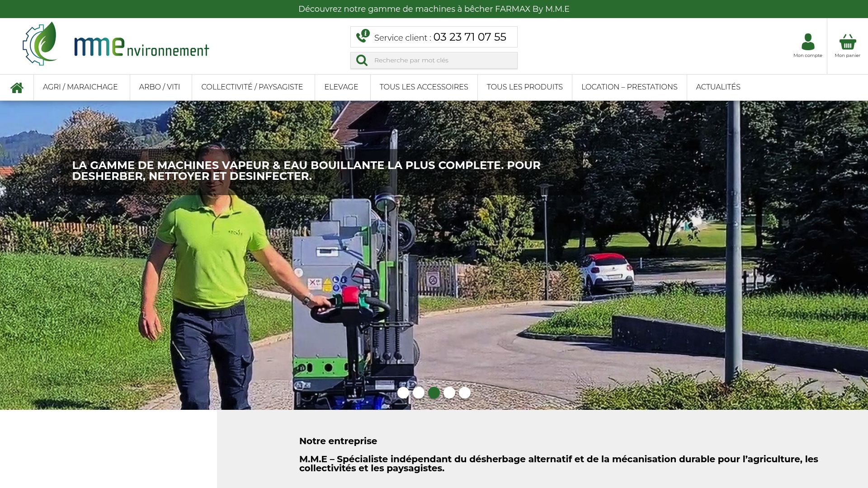Open the ELEVAGE menu item

coord(341,87)
